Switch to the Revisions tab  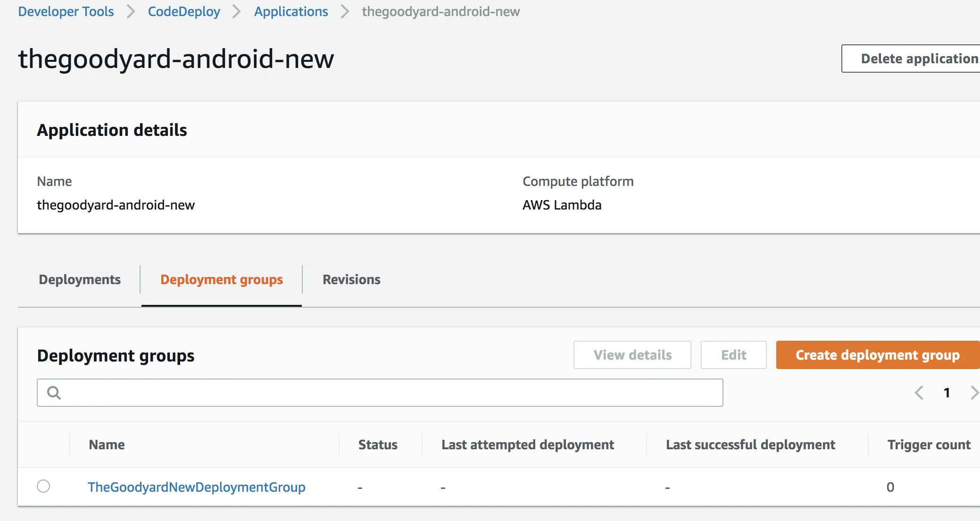coord(351,279)
